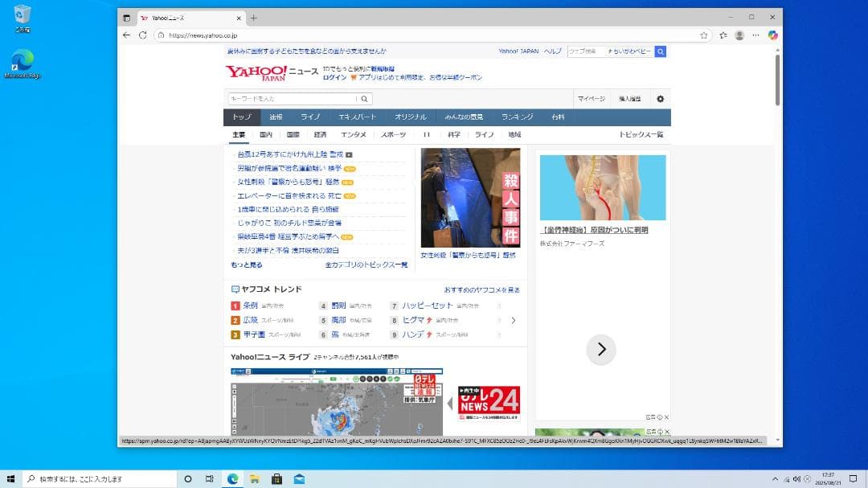
Task: Click the 日テレNEWS24 live video thumbnail
Action: (489, 400)
